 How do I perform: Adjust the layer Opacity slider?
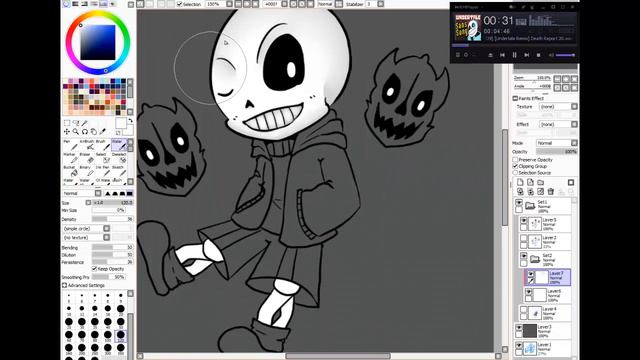pos(557,151)
